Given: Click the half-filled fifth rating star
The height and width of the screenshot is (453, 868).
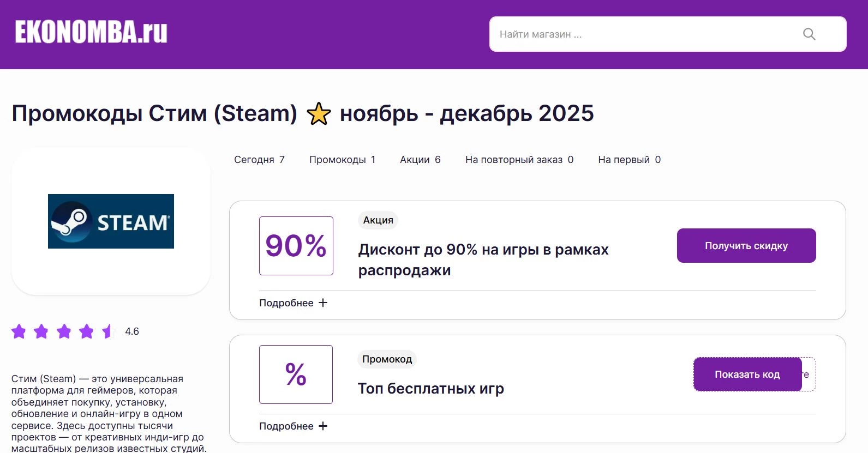Looking at the screenshot, I should click(x=109, y=331).
